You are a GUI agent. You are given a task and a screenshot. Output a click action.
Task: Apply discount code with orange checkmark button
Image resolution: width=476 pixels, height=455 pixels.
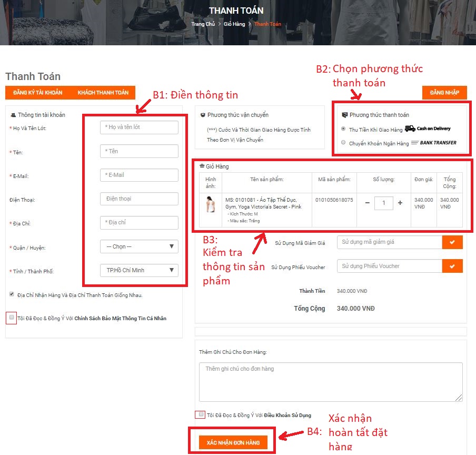452,242
